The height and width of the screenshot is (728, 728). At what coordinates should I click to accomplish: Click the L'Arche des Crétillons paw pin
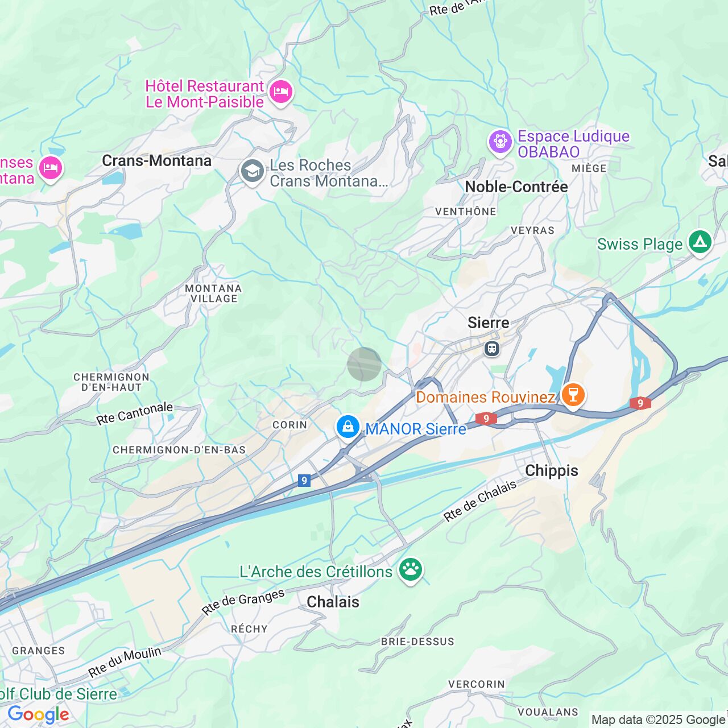point(410,570)
